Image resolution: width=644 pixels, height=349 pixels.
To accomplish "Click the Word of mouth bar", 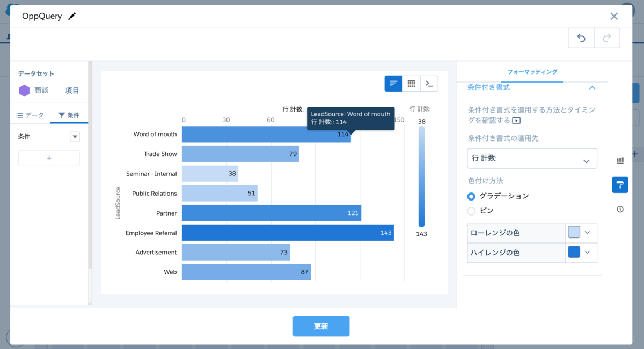I will pyautogui.click(x=266, y=134).
